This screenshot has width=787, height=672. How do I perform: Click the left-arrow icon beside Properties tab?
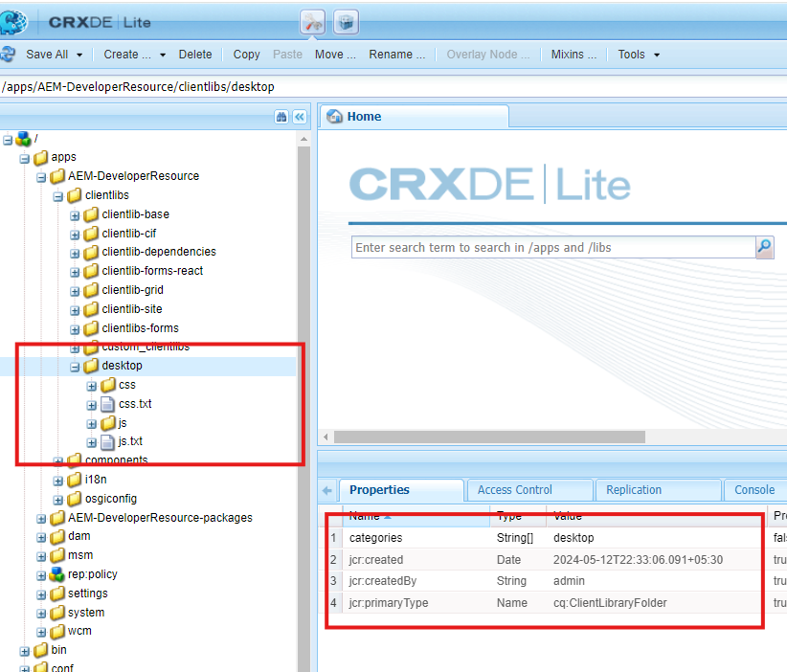[x=327, y=490]
